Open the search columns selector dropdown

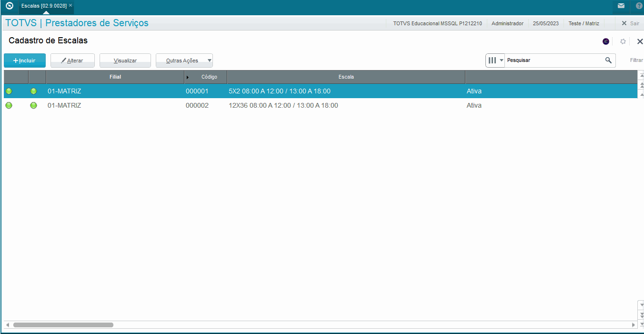pyautogui.click(x=495, y=61)
